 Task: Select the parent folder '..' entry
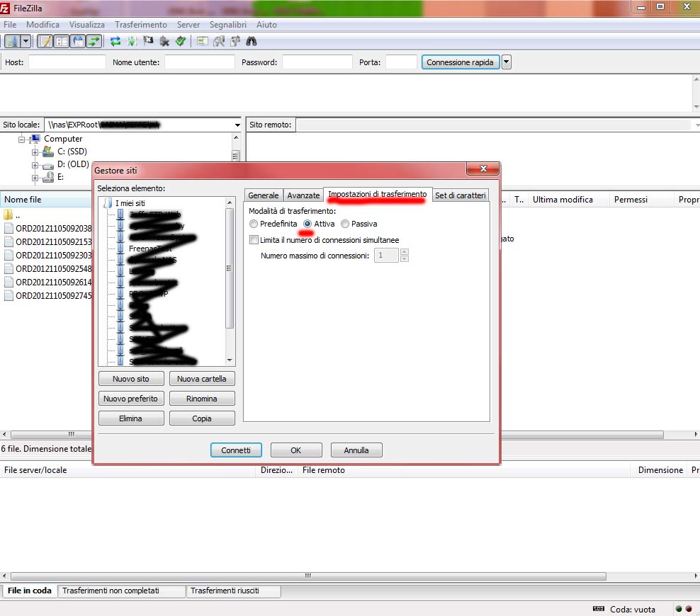pos(18,215)
